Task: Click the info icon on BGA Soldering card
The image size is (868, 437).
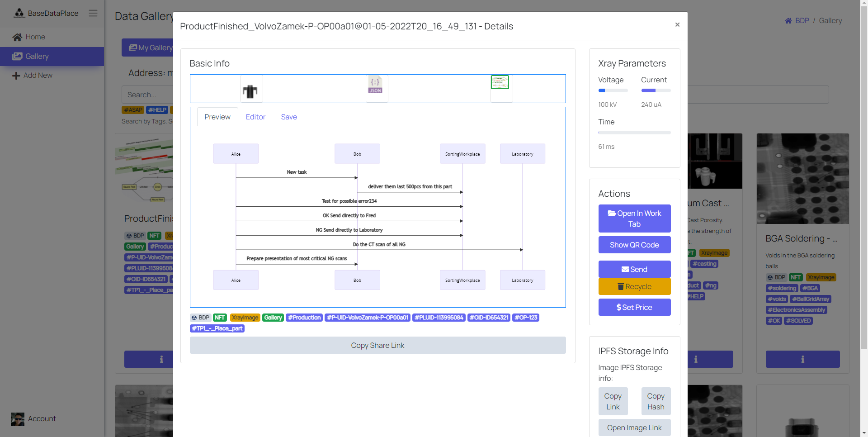Action: (802, 359)
